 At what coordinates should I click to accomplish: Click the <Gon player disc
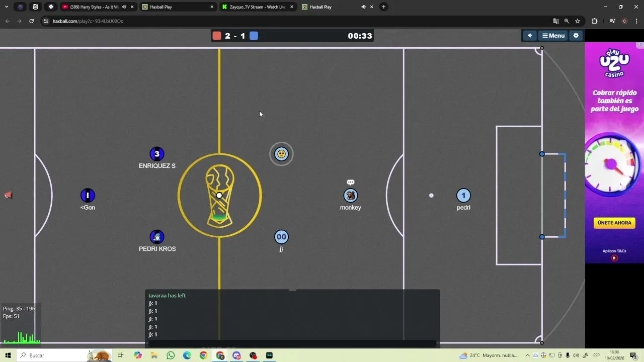[x=88, y=195]
